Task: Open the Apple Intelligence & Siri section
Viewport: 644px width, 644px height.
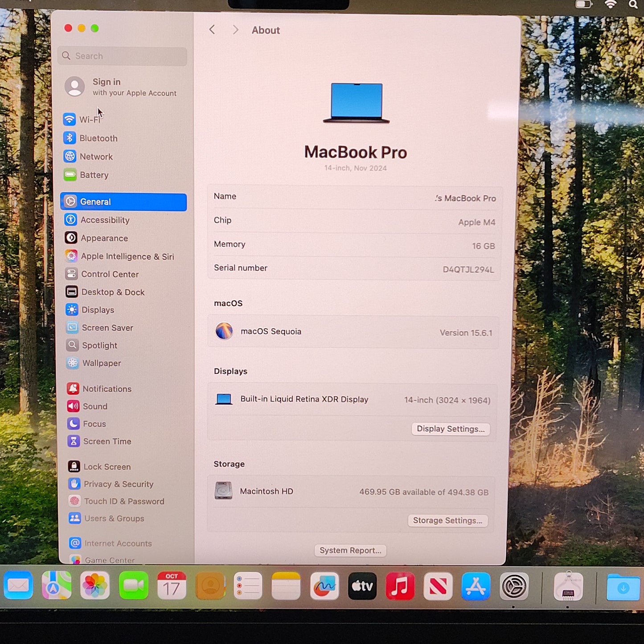Action: (x=127, y=256)
